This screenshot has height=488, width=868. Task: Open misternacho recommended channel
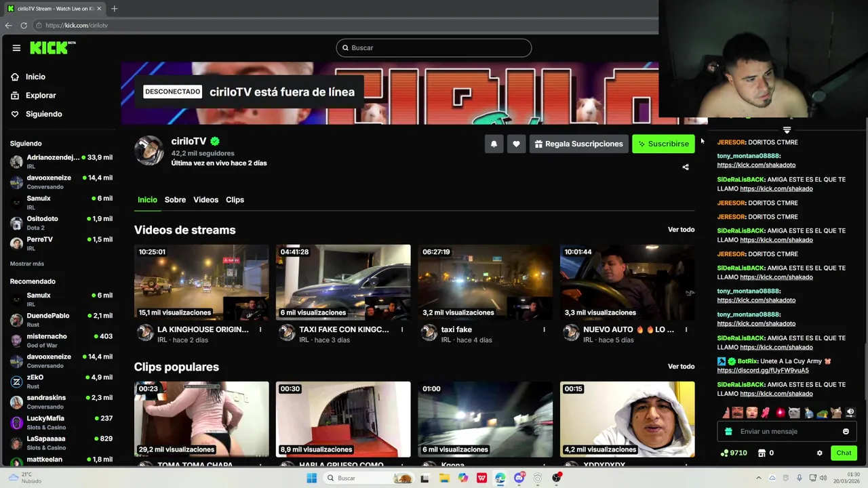[61, 340]
